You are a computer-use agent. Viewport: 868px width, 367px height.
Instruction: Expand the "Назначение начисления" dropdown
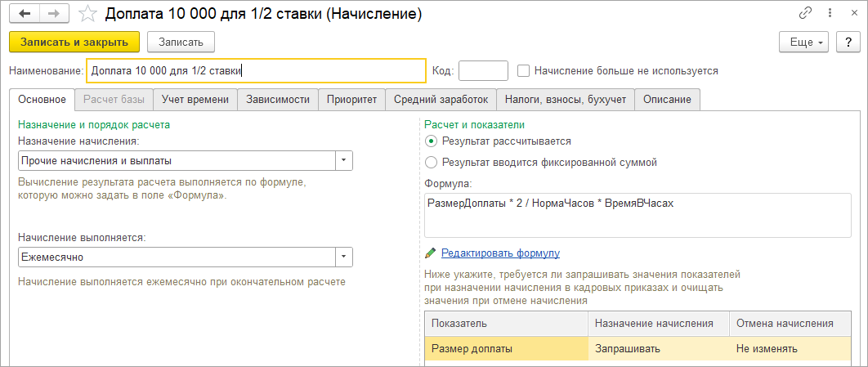coord(344,160)
